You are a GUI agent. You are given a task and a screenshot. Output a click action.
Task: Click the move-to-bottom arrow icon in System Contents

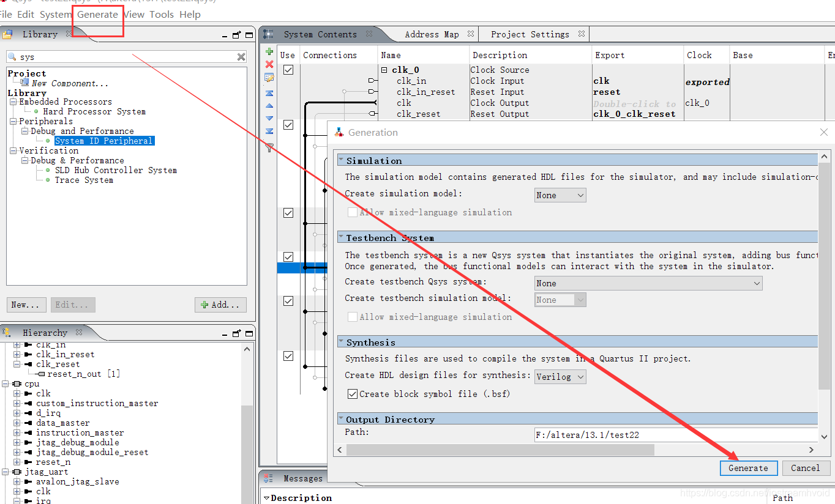click(269, 132)
